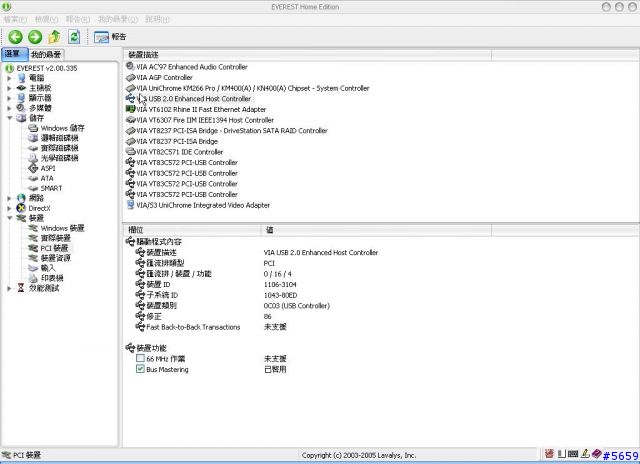Image resolution: width=640 pixels, height=464 pixels.
Task: Click the 邏輯磁碟機 drive icon in the tree
Action: coord(33,138)
